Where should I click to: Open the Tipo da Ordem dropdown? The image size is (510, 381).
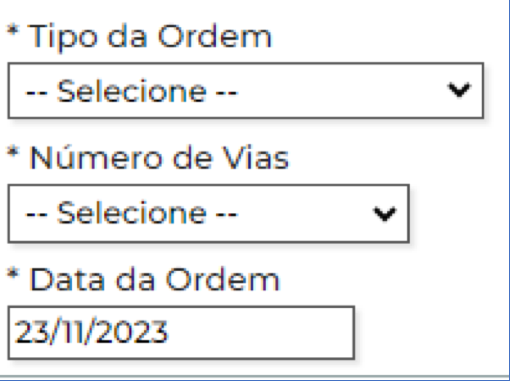tap(246, 90)
